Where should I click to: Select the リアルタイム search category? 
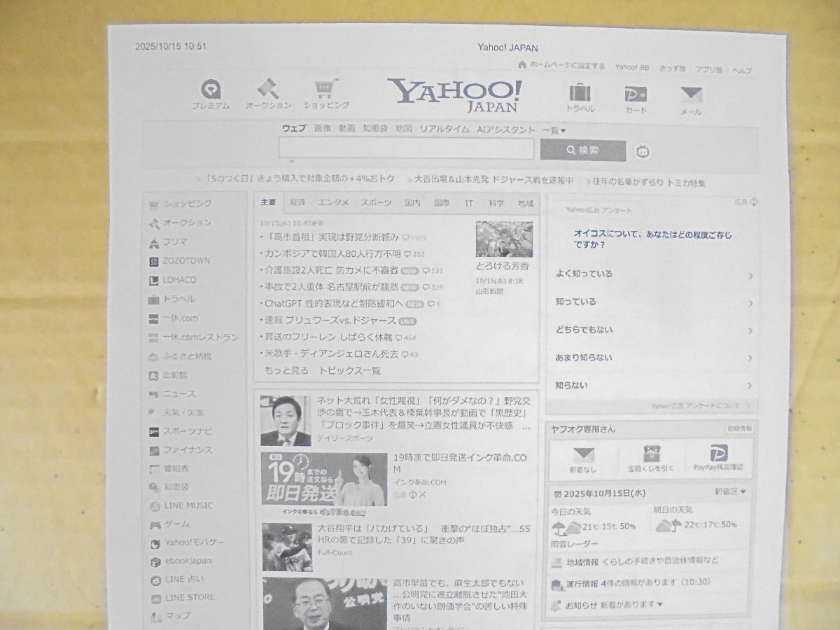[444, 129]
